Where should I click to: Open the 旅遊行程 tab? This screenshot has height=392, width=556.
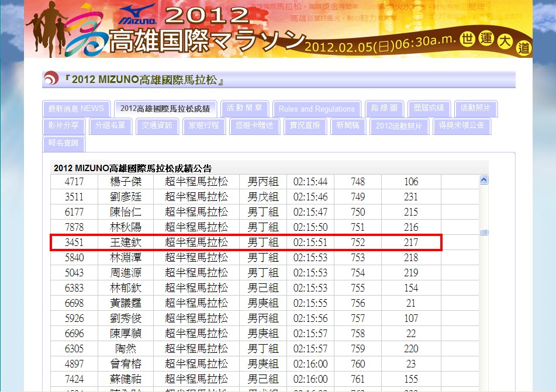click(x=203, y=126)
